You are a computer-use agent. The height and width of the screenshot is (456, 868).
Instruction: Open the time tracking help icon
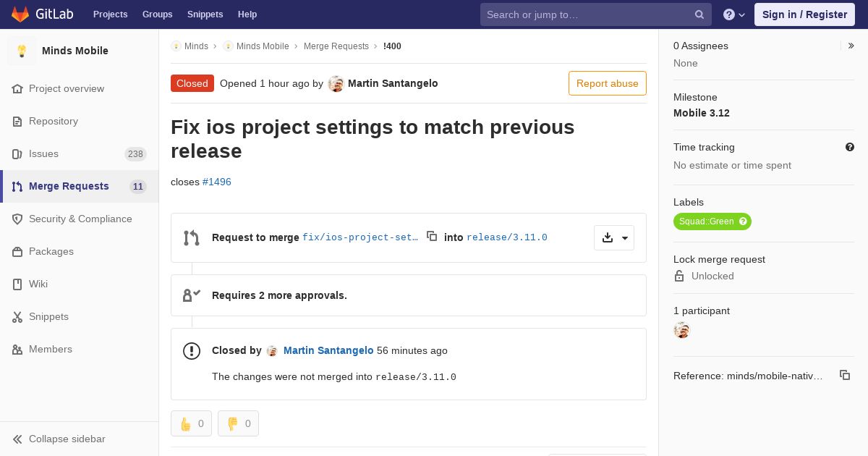pos(850,147)
